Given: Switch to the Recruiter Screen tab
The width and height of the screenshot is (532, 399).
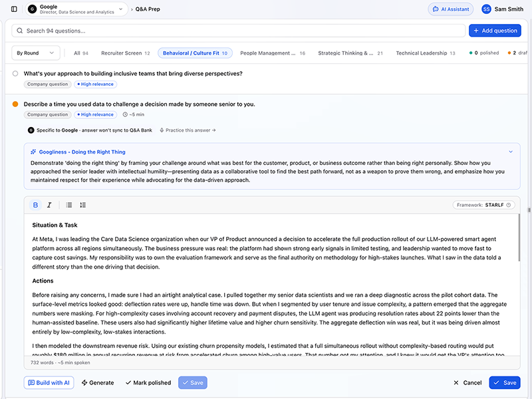Looking at the screenshot, I should point(126,53).
